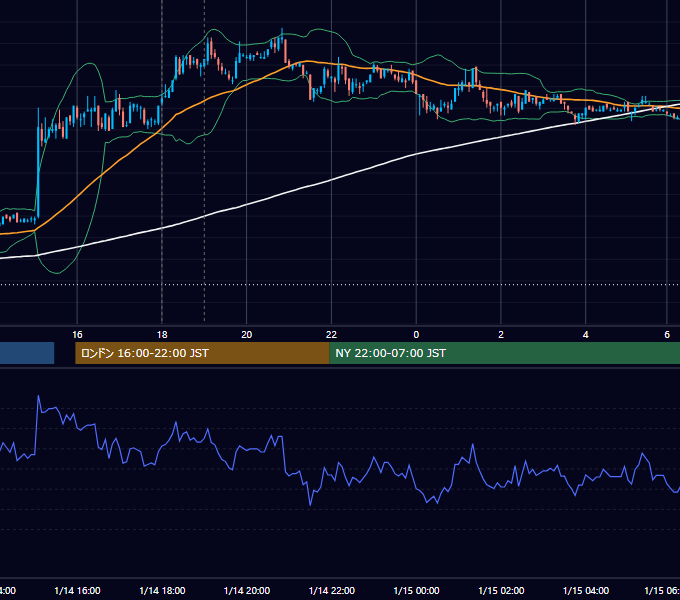Click the upper axis hour label 22

331,335
